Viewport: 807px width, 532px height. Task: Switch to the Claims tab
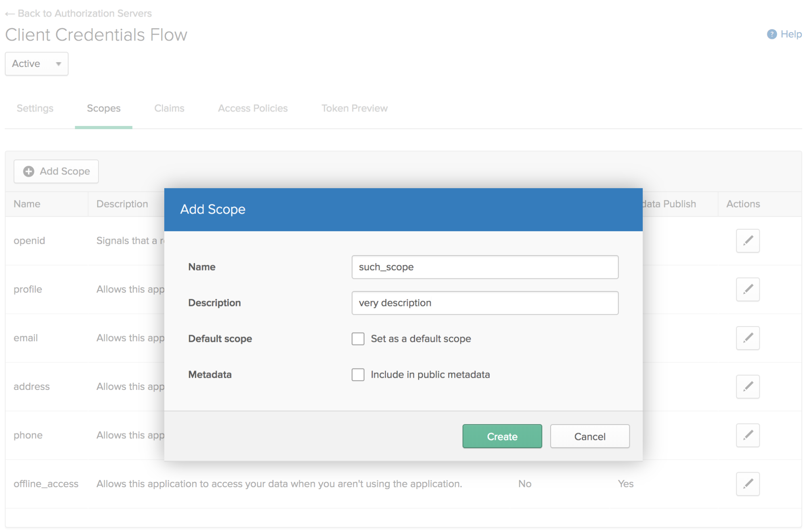(169, 108)
